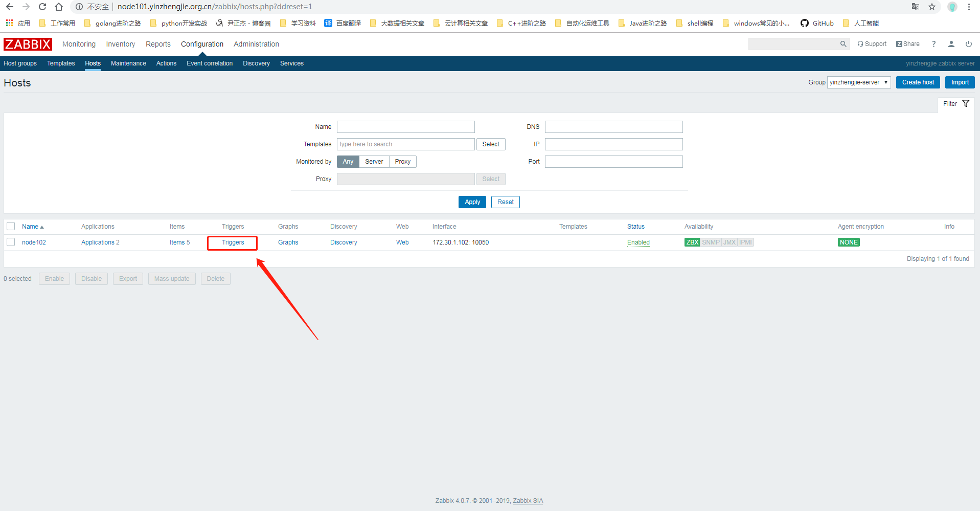Click the browser back arrow

click(10, 7)
